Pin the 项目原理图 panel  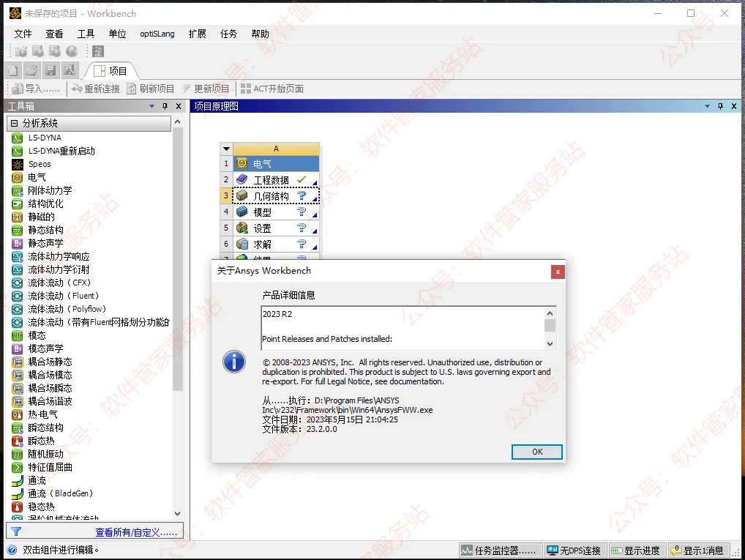pos(720,106)
